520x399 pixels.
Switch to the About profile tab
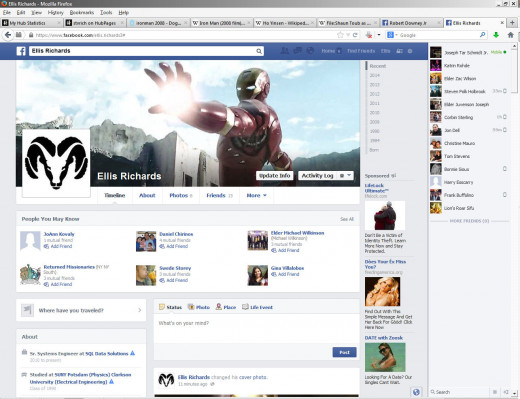coord(147,195)
